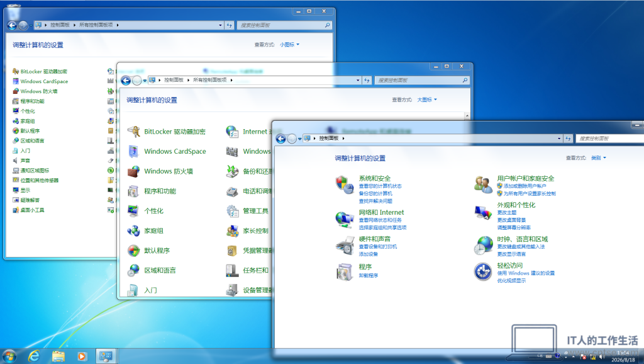Open 声音 in small icons window

click(x=21, y=161)
